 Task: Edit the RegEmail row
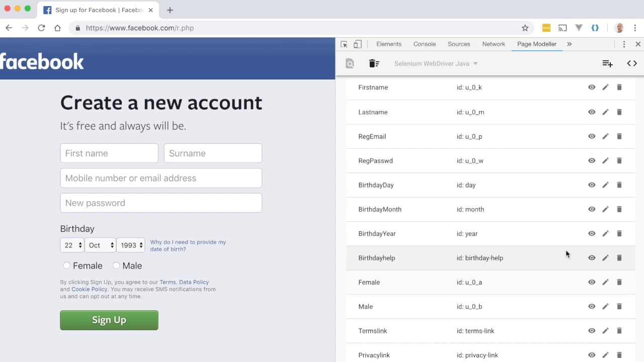(605, 136)
